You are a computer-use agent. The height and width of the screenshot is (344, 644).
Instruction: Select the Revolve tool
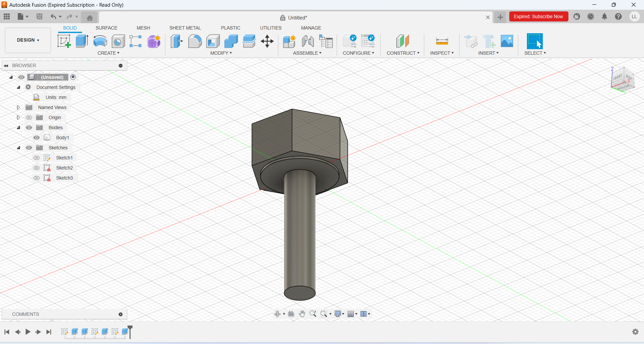[100, 41]
